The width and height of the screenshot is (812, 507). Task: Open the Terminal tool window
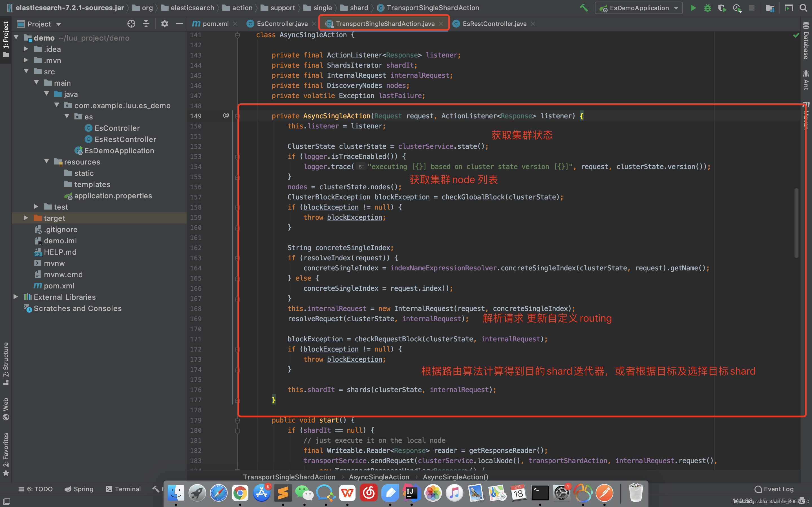click(123, 489)
